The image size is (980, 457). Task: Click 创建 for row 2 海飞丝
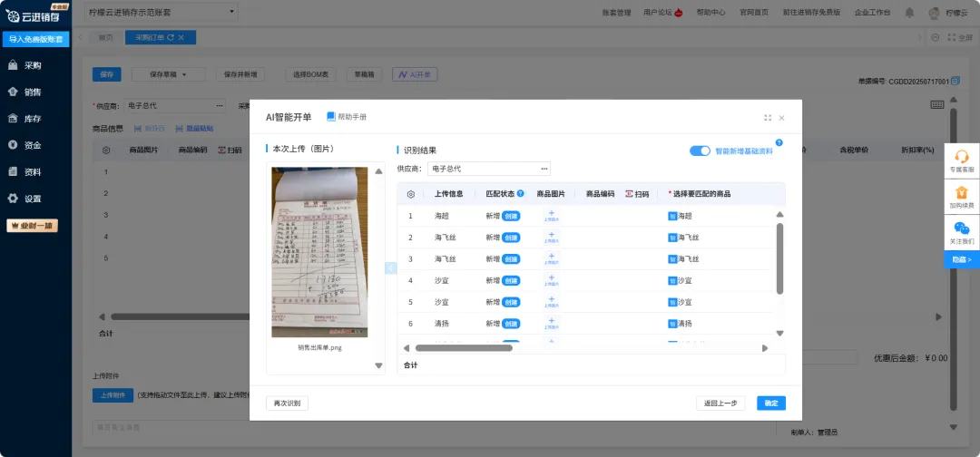click(511, 238)
